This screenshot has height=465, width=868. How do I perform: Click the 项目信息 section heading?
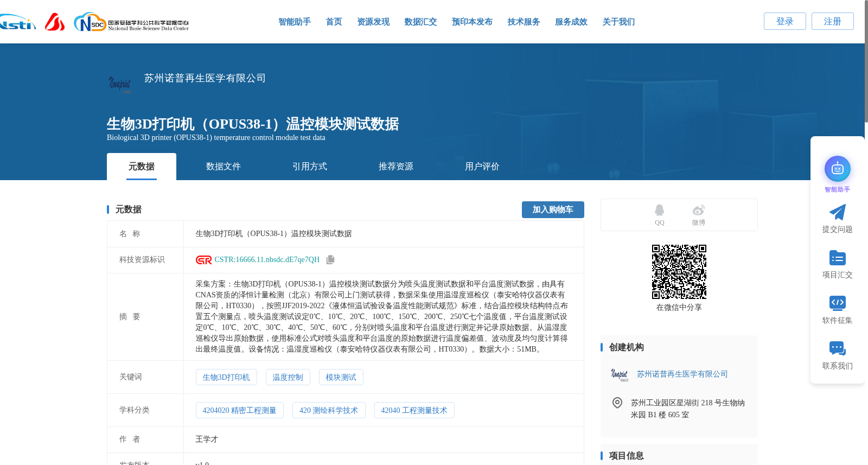tap(626, 456)
